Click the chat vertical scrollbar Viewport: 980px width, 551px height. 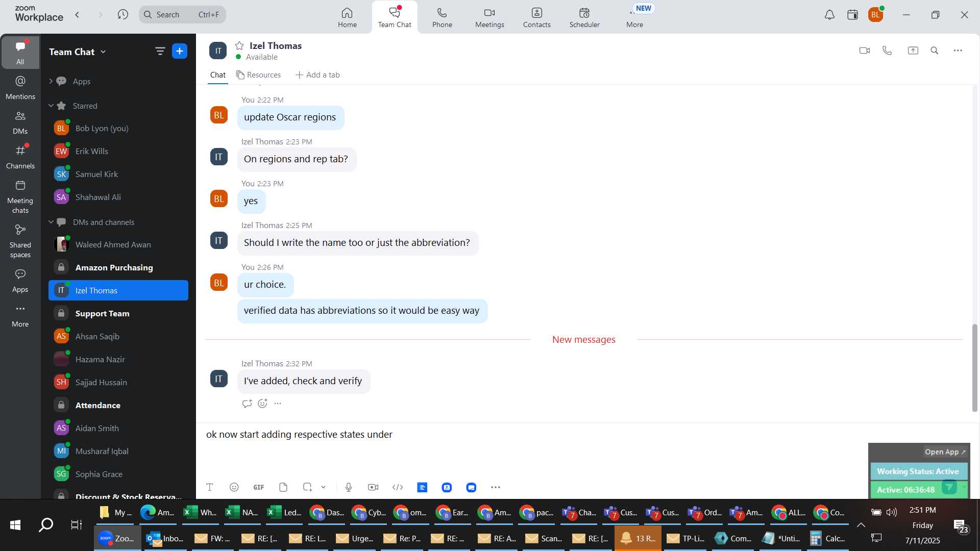pyautogui.click(x=974, y=367)
